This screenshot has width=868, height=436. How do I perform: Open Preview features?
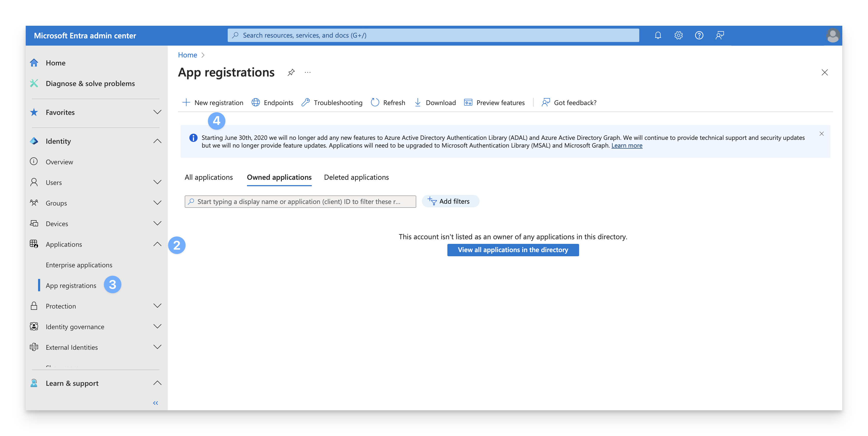(494, 102)
